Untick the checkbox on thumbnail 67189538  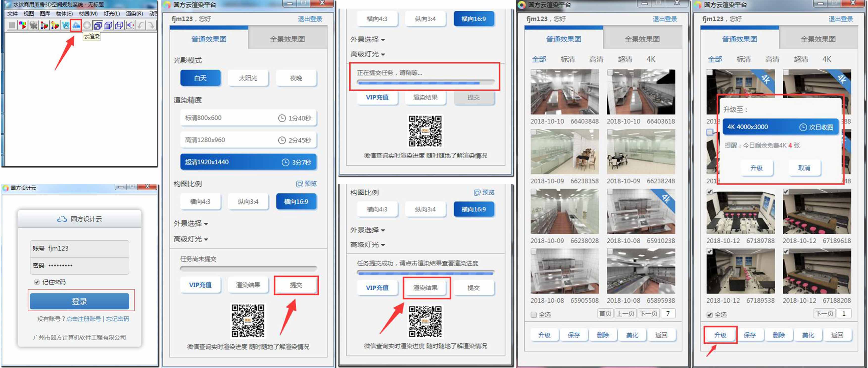(710, 252)
